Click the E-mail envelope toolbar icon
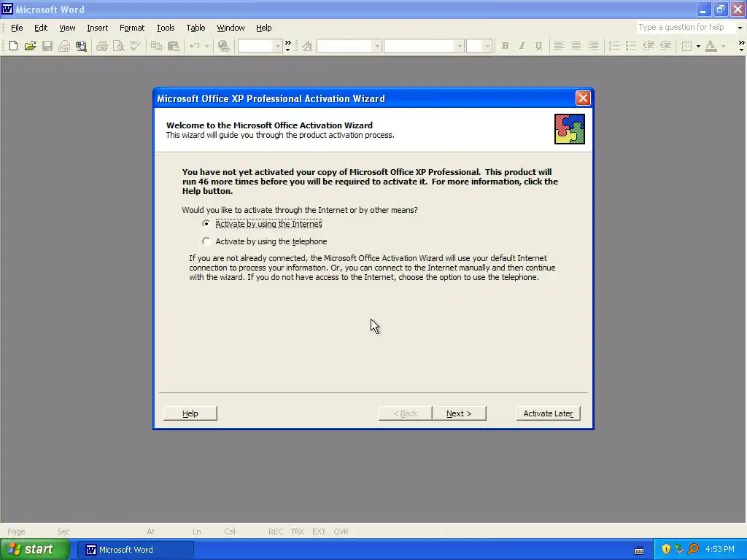747x560 pixels. [x=64, y=46]
